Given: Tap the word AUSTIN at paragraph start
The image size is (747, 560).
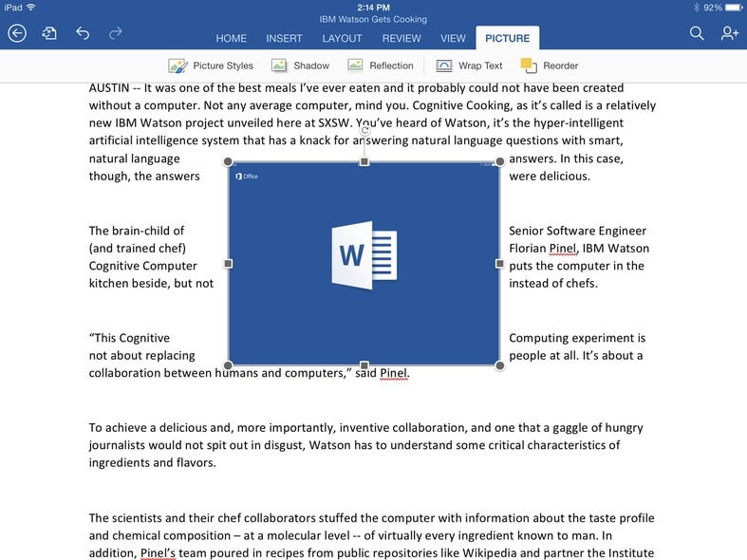Looking at the screenshot, I should point(109,88).
